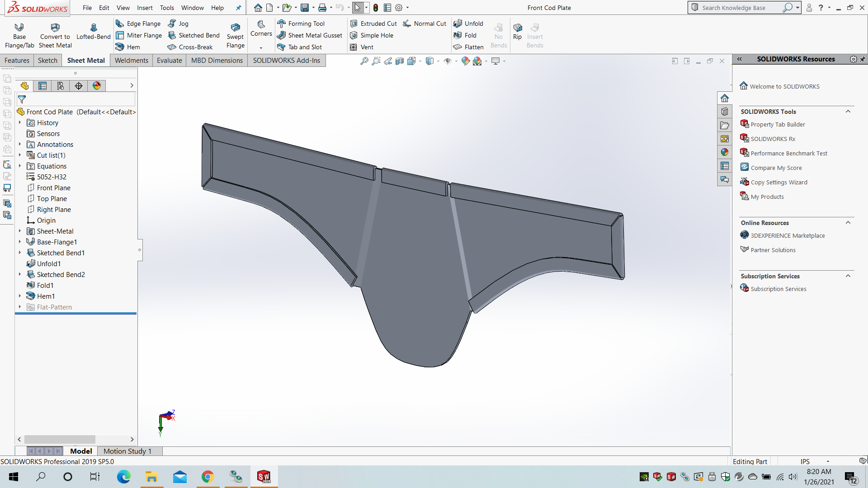The height and width of the screenshot is (488, 868).
Task: Open the Appearances task pane tab
Action: (x=725, y=152)
